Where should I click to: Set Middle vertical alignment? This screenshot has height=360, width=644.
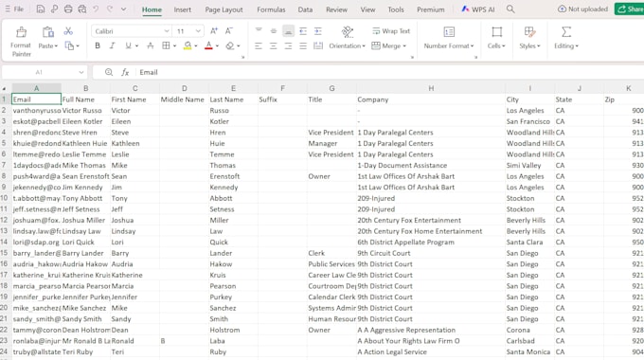(x=274, y=31)
